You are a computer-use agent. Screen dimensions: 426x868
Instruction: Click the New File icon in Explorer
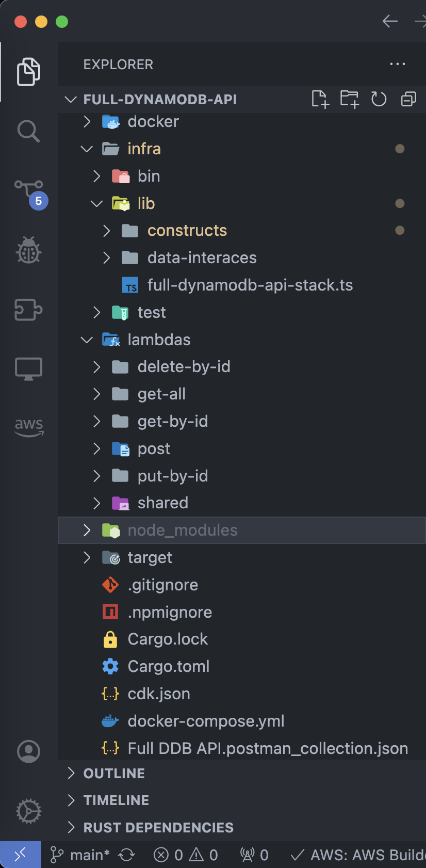320,99
